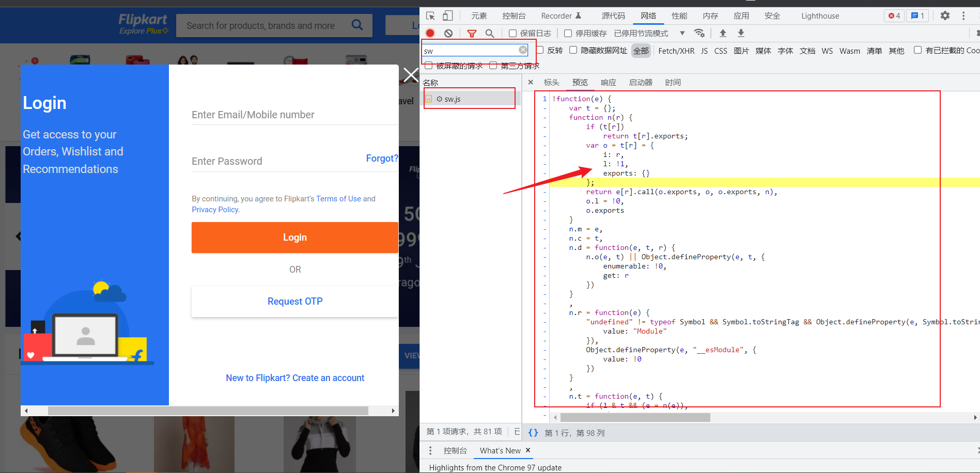Toggle the 反转 checkbox

540,50
